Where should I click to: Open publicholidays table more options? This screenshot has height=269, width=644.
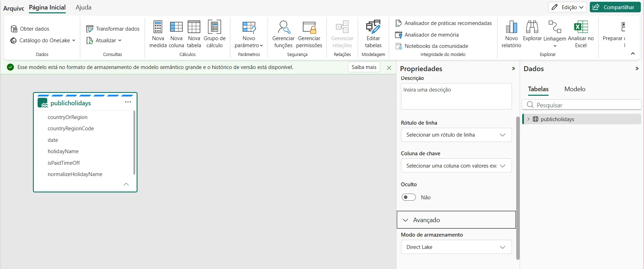tap(128, 102)
